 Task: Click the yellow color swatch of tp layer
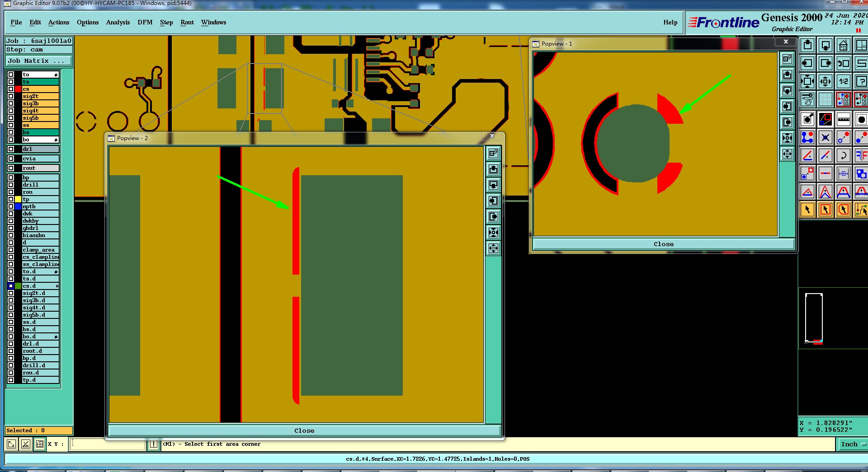click(x=18, y=199)
